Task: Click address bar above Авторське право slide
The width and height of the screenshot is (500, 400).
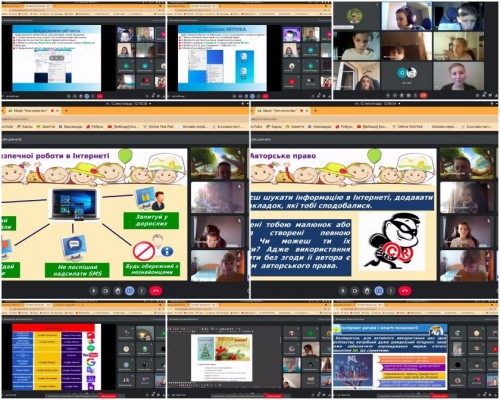Action: 373,119
